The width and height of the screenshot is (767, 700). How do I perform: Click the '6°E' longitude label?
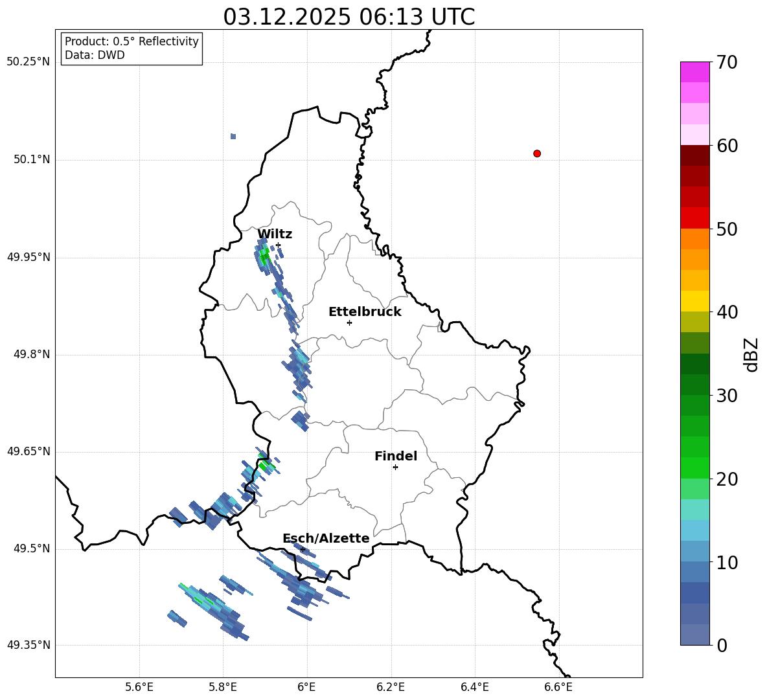click(306, 687)
